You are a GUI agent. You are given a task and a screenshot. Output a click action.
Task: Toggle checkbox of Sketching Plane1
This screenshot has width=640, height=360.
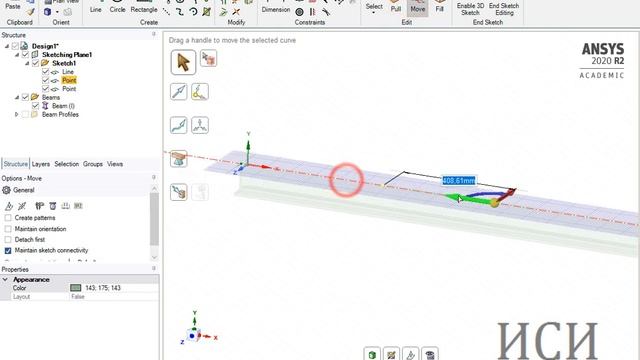tap(25, 54)
